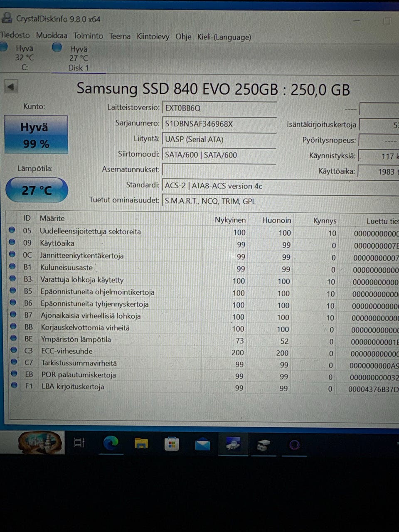Viewport: 399px width, 532px height.
Task: Click the ID column header
Action: 27,218
